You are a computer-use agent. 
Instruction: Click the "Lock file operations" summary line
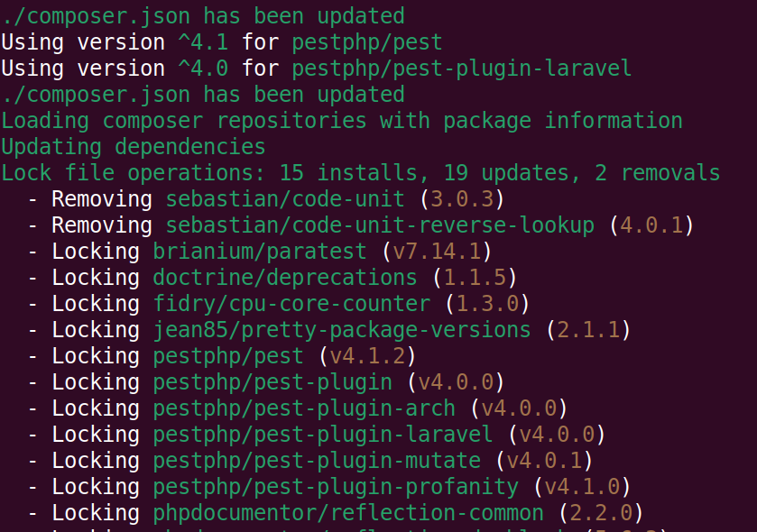[361, 173]
